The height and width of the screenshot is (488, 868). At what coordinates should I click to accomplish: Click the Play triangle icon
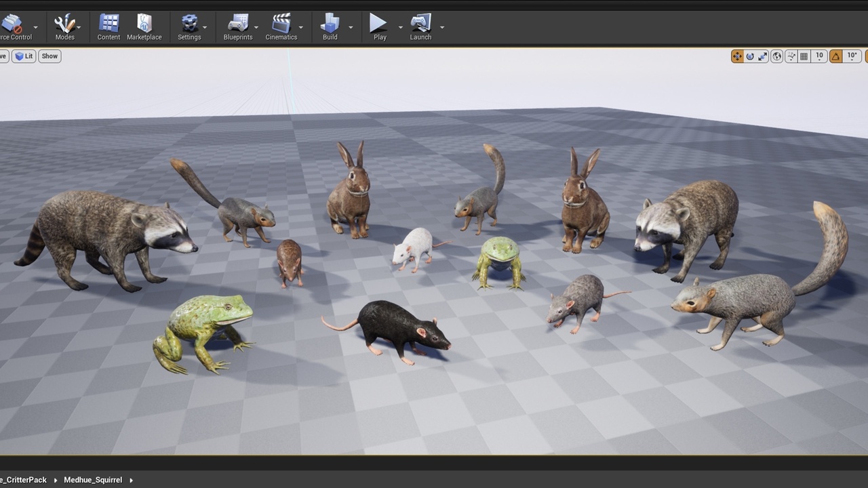[378, 23]
